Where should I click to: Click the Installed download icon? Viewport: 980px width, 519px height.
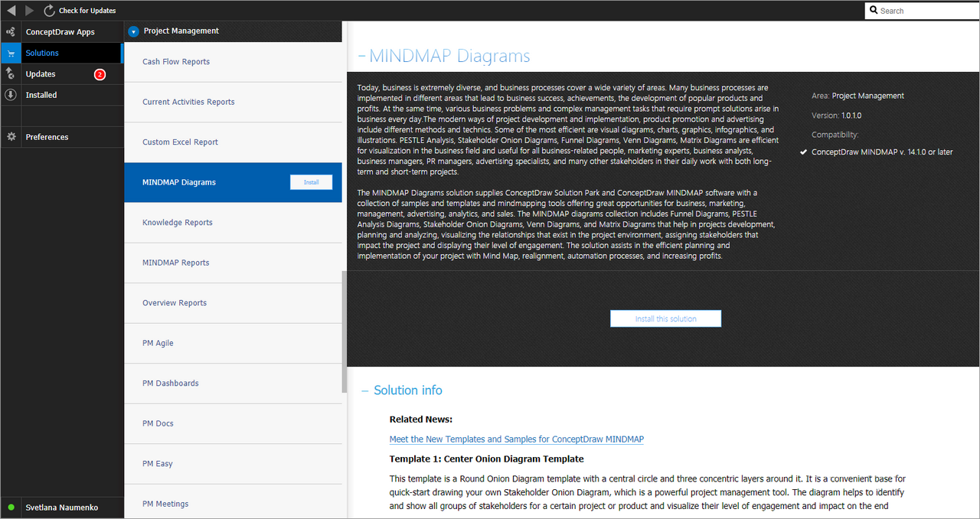tap(11, 95)
